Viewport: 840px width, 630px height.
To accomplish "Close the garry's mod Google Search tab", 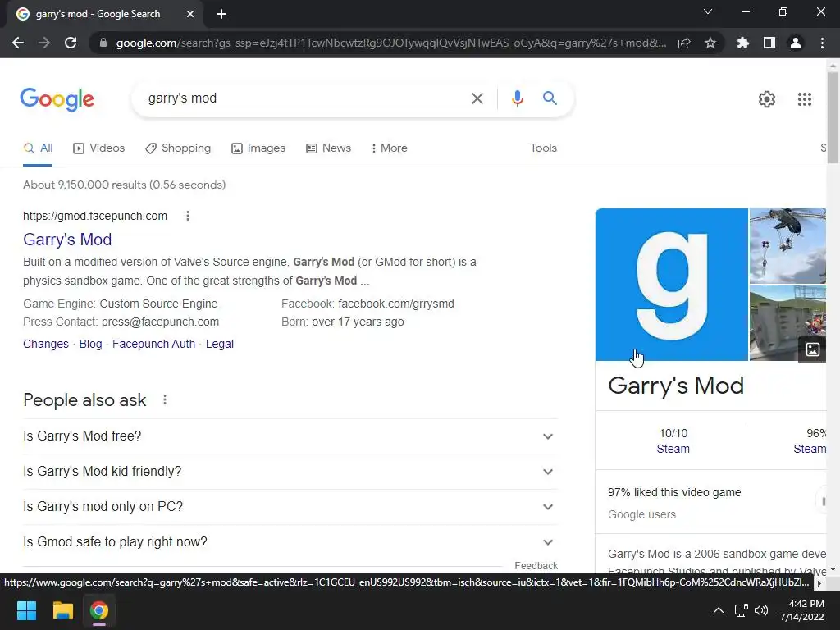I will tap(190, 14).
